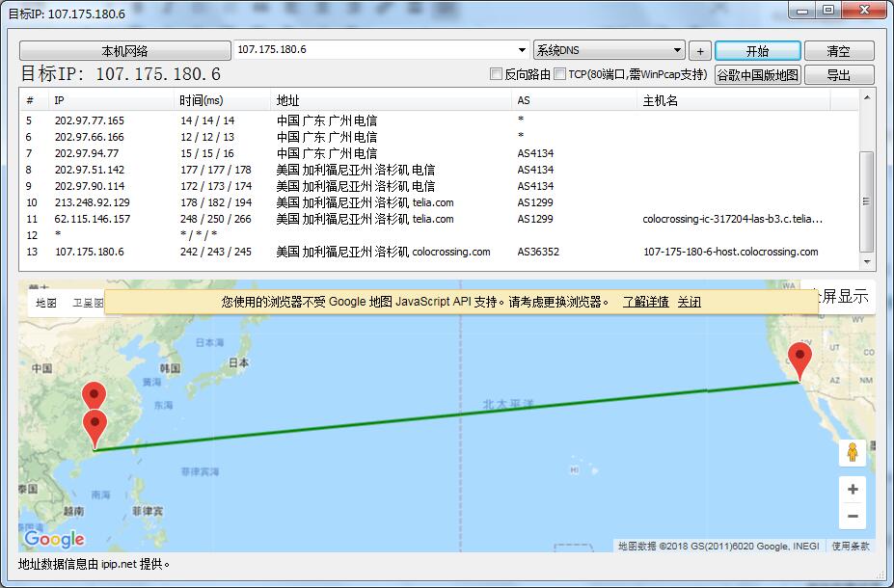This screenshot has width=894, height=588.
Task: Zoom out the map with minus button
Action: 852,517
